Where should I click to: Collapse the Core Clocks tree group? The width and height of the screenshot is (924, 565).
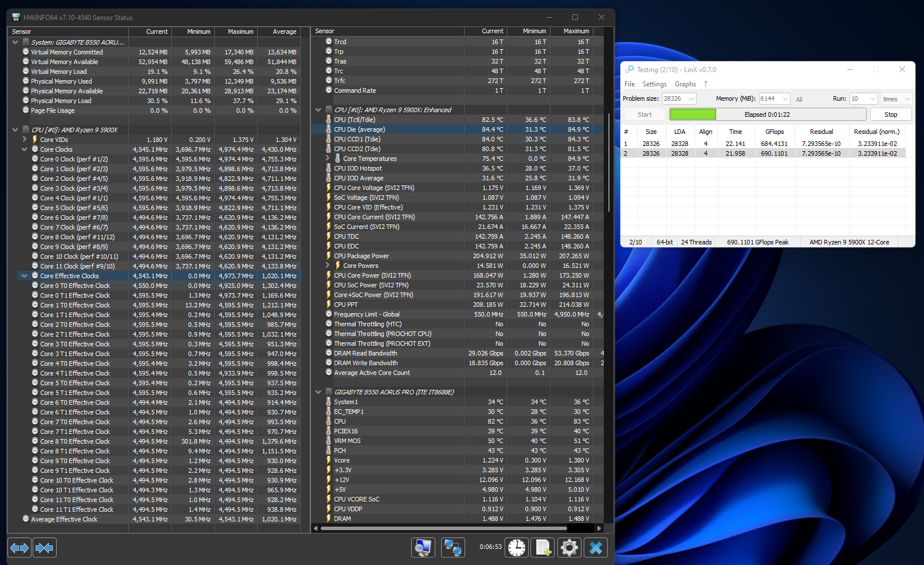[x=25, y=149]
